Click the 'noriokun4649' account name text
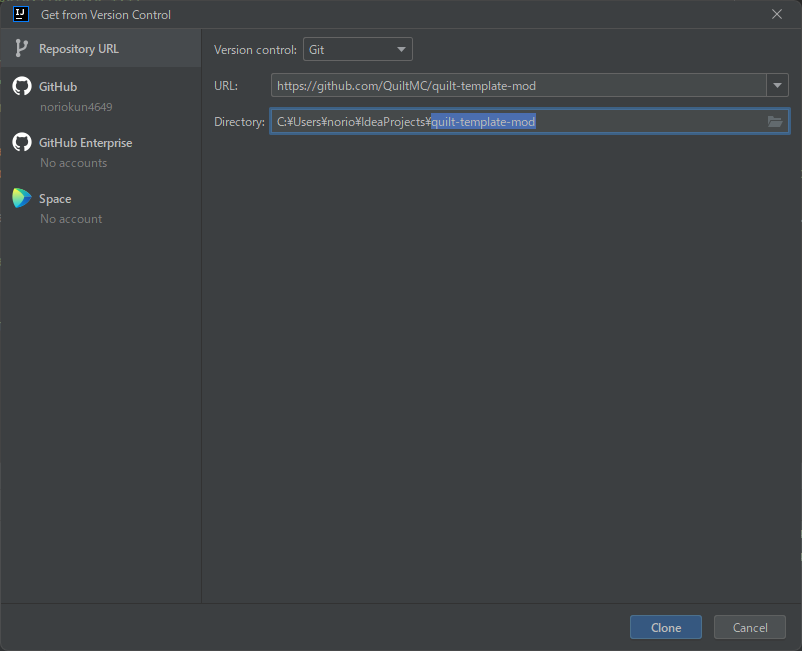 point(76,107)
